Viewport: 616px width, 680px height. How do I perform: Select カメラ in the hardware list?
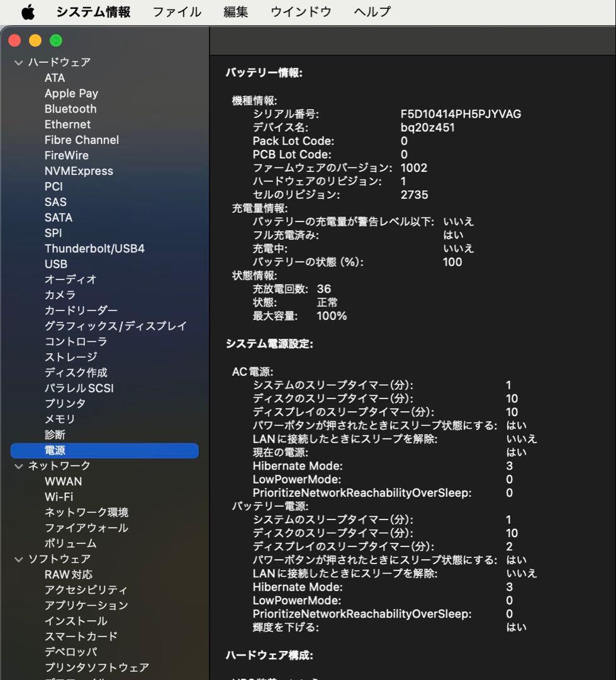(x=60, y=295)
